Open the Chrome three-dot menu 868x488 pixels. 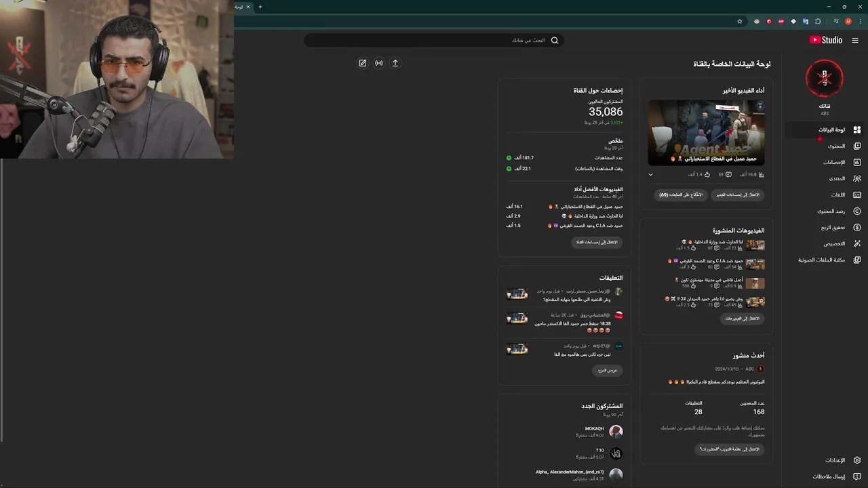pyautogui.click(x=861, y=21)
